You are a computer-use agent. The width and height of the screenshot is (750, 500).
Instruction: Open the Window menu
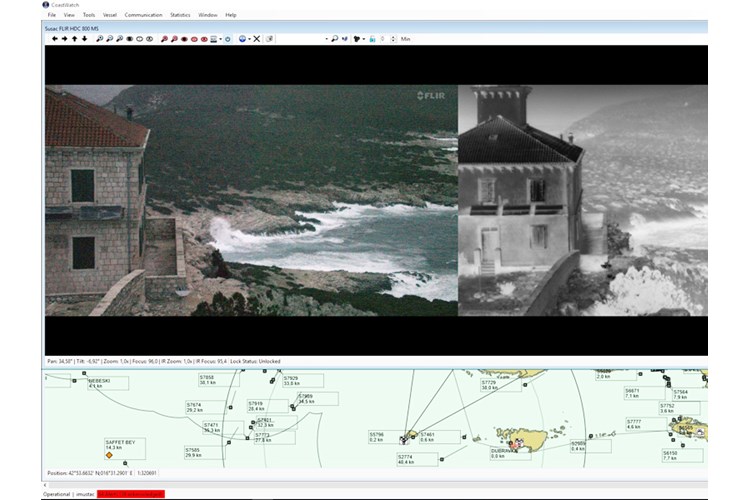coord(208,15)
